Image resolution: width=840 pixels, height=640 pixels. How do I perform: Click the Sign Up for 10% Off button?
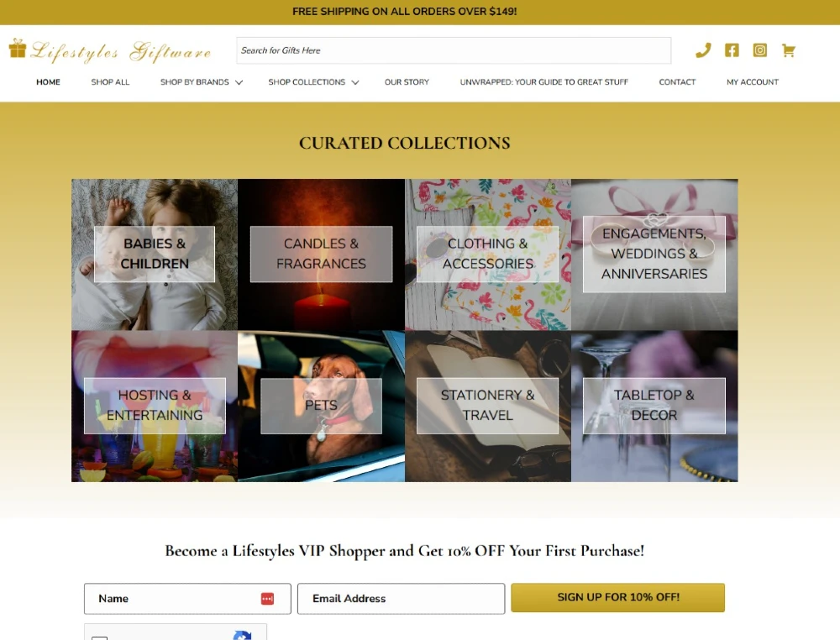tap(617, 597)
